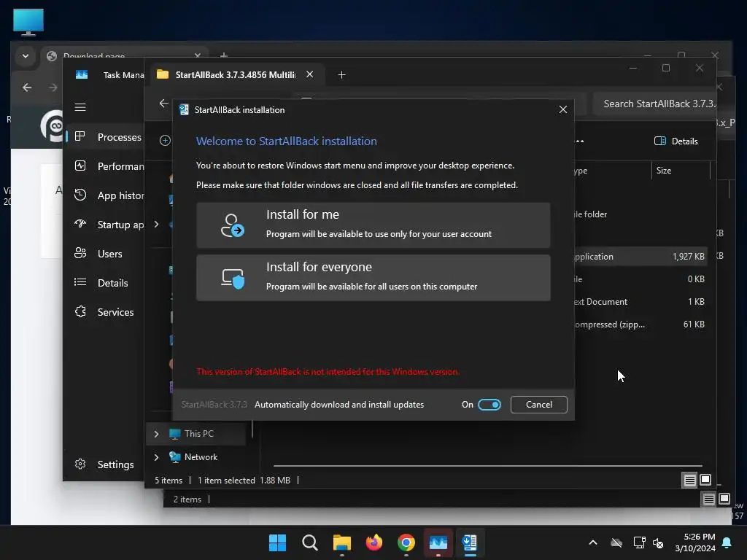Screen dimensions: 747x560
Task: Choose Install for everyone option
Action: 373,278
